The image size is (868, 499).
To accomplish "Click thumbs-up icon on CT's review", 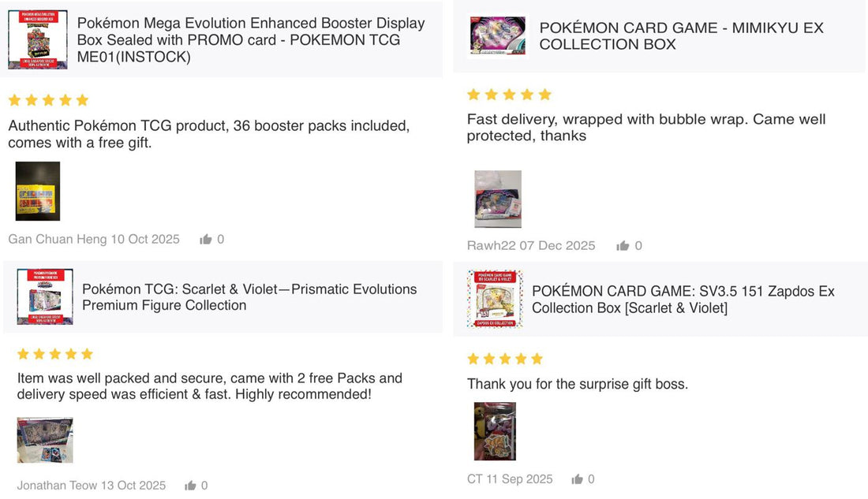I will (578, 479).
